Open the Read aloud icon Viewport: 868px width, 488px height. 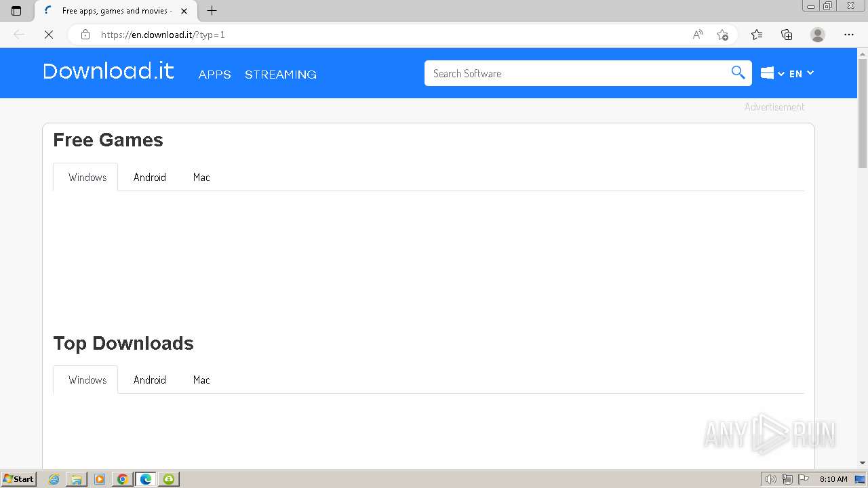point(698,35)
